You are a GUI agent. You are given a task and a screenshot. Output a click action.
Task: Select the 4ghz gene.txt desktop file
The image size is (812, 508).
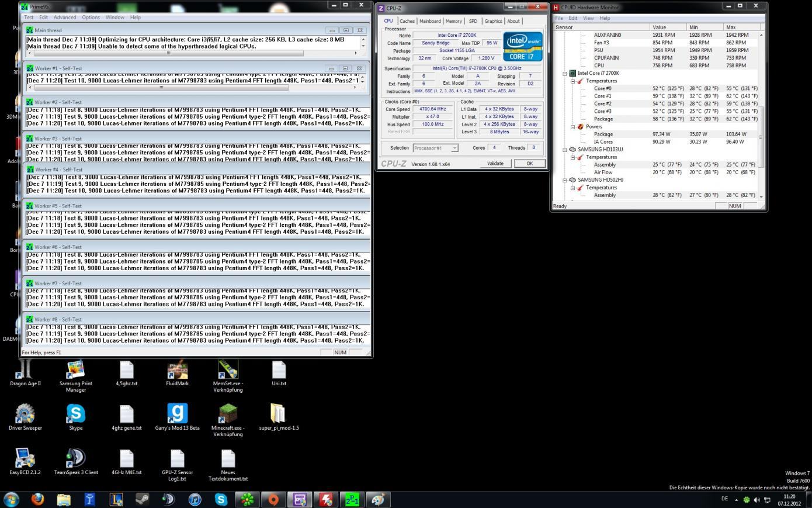point(127,417)
